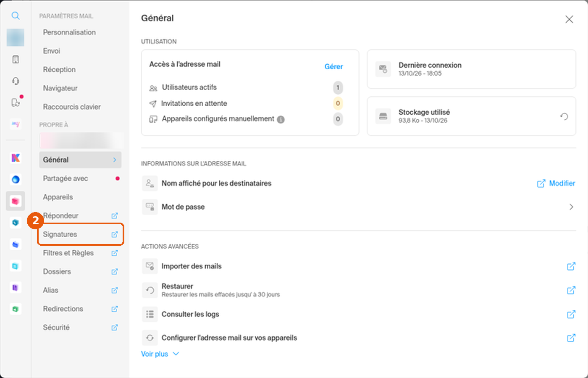Click the chevron on the Général item
Viewport: 588px width, 378px height.
click(x=115, y=160)
